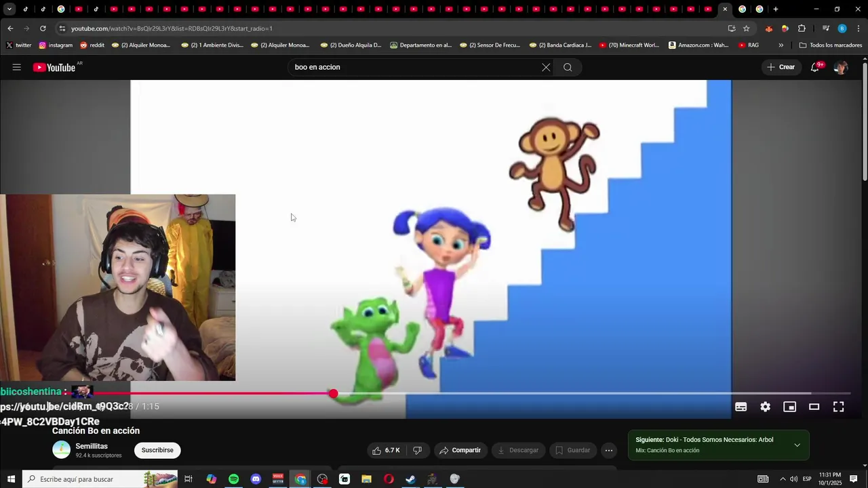Screen dimensions: 868x488
Task: Save video with the Guardar button
Action: click(x=573, y=450)
